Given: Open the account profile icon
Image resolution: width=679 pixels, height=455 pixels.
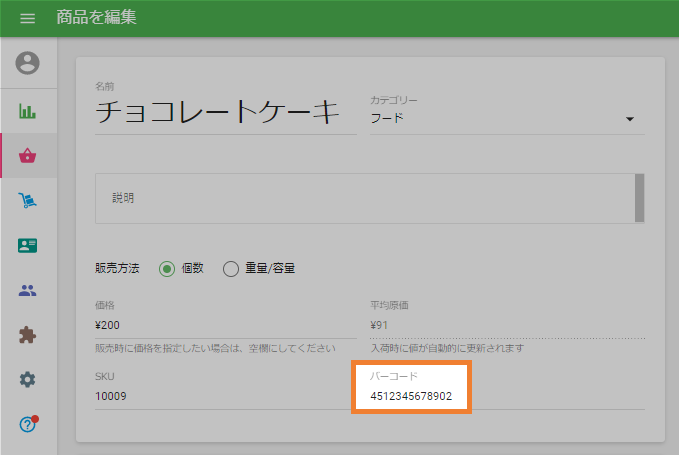Looking at the screenshot, I should (x=28, y=63).
